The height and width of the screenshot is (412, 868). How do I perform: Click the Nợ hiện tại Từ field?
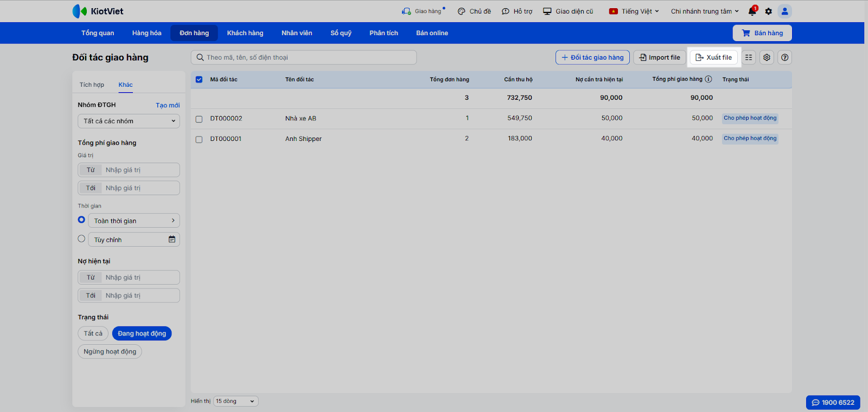[x=129, y=278]
